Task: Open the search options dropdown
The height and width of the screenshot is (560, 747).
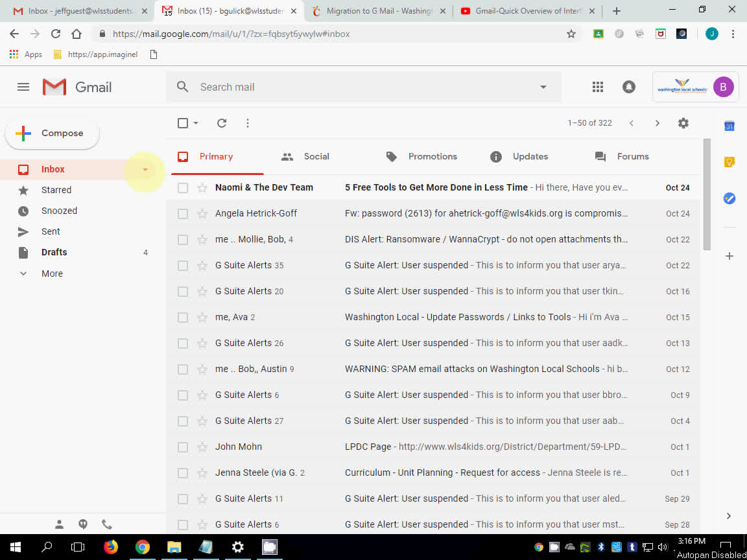Action: tap(543, 86)
